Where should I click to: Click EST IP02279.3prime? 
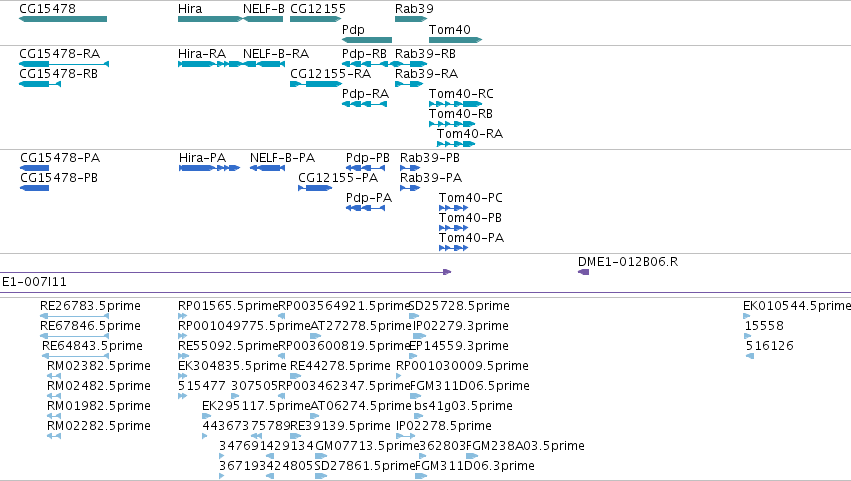point(420,336)
